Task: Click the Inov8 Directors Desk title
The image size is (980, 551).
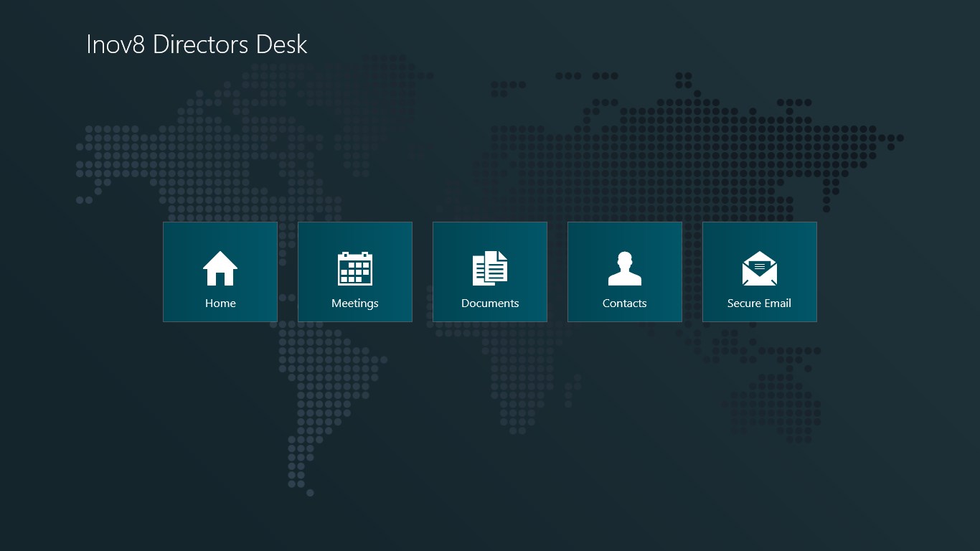Action: (x=197, y=44)
